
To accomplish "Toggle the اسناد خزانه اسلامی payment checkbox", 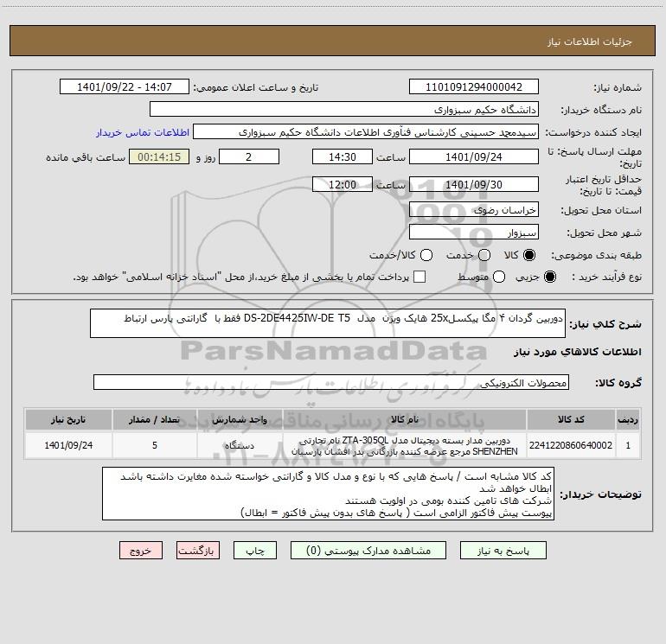I will [419, 277].
